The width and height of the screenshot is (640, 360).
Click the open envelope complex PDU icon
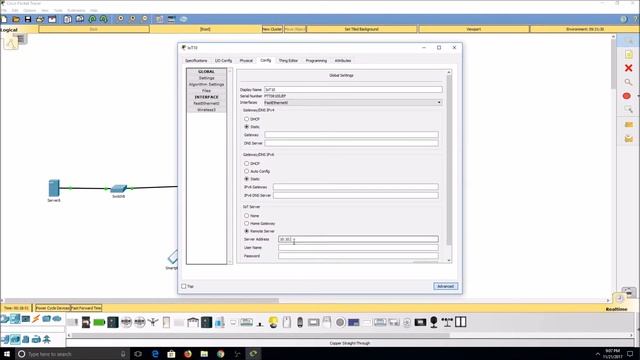coord(629,139)
